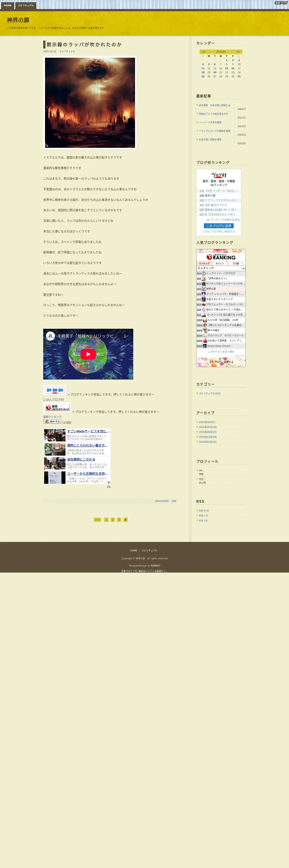Screen dimensions: 289x868
Task: Click the 霊視 人気ブログランキング banner
Action: (x=57, y=407)
